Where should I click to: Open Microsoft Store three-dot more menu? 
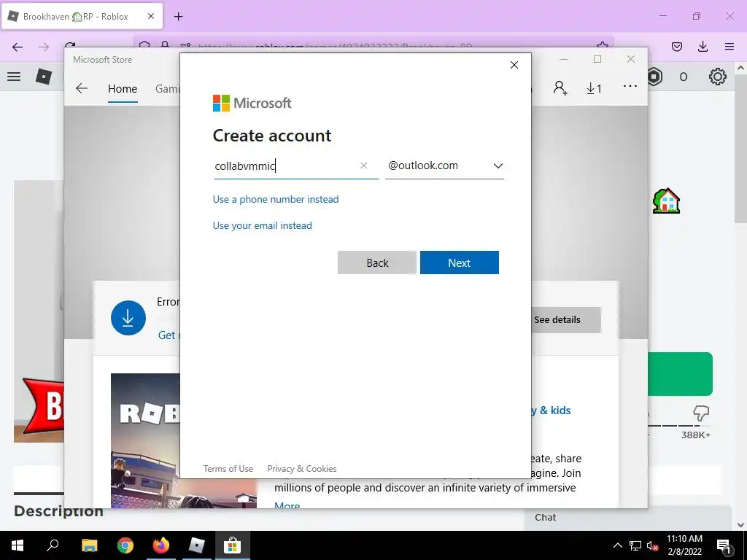click(630, 86)
